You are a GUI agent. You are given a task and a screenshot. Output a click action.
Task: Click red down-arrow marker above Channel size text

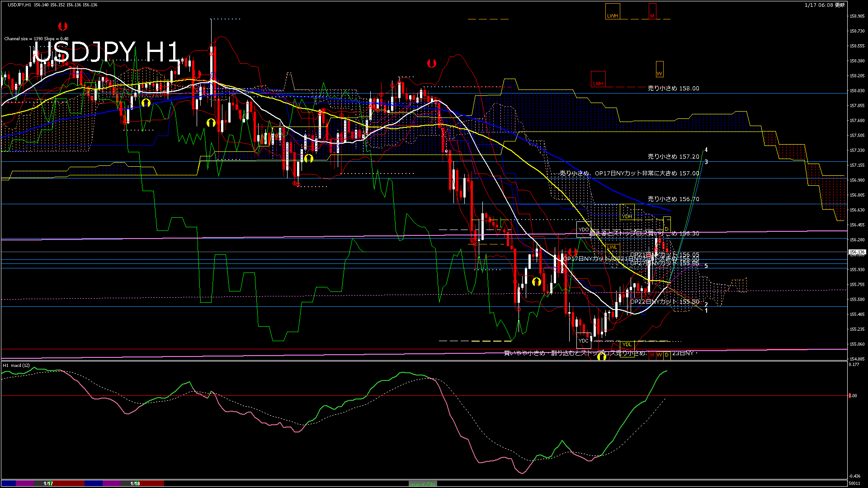coord(63,26)
